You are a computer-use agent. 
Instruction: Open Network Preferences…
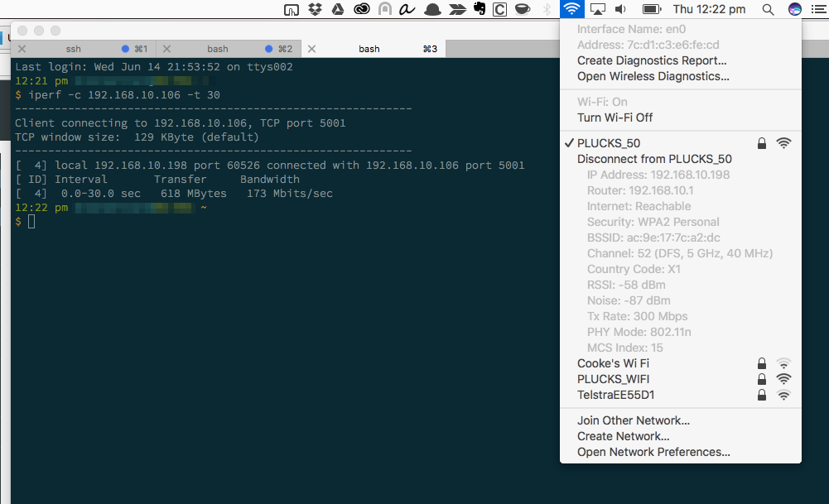click(653, 452)
